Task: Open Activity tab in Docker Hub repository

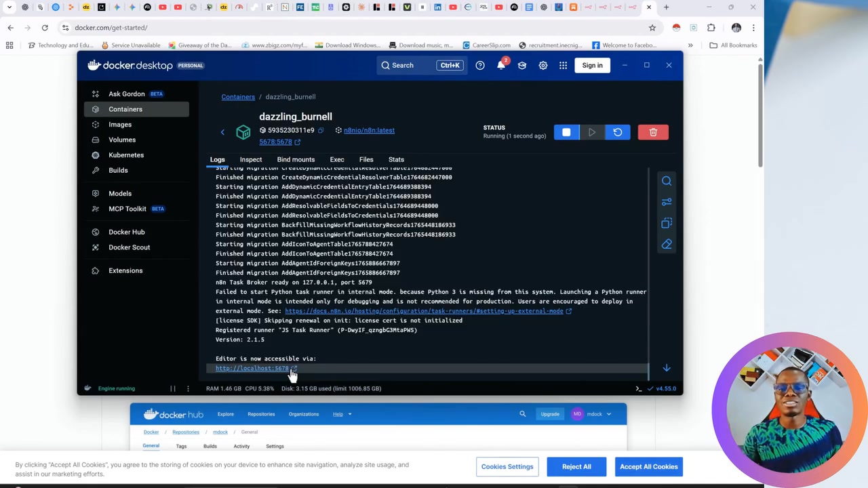Action: [241, 446]
